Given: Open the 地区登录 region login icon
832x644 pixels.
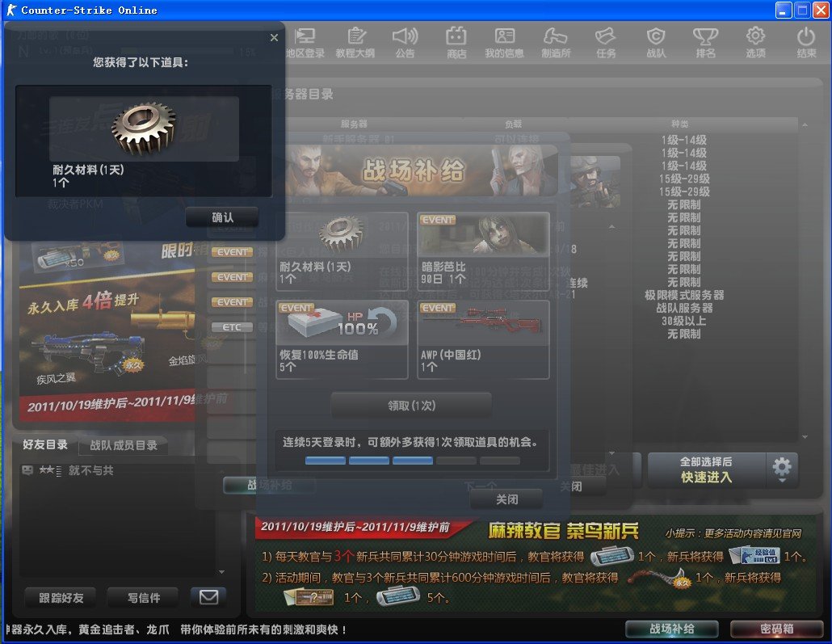Looking at the screenshot, I should tap(305, 43).
